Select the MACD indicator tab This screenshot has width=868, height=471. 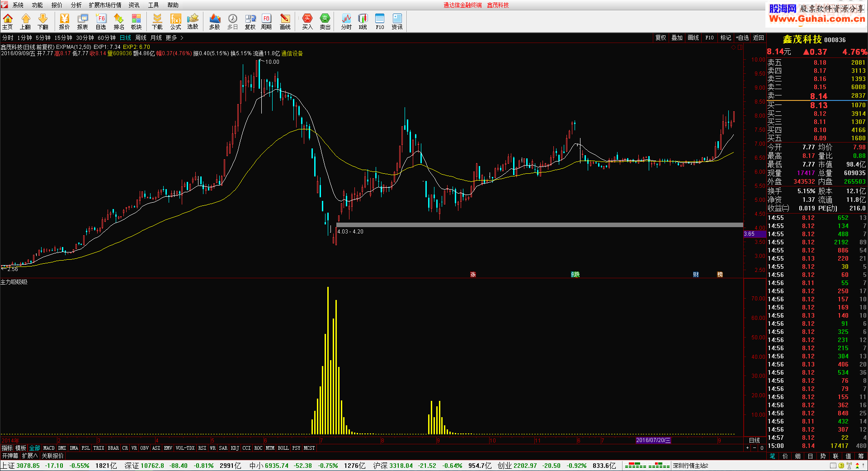pyautogui.click(x=49, y=448)
